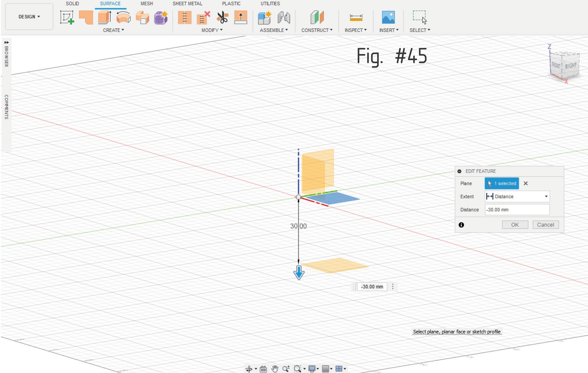Open the Inspect dropdown menu

click(356, 30)
